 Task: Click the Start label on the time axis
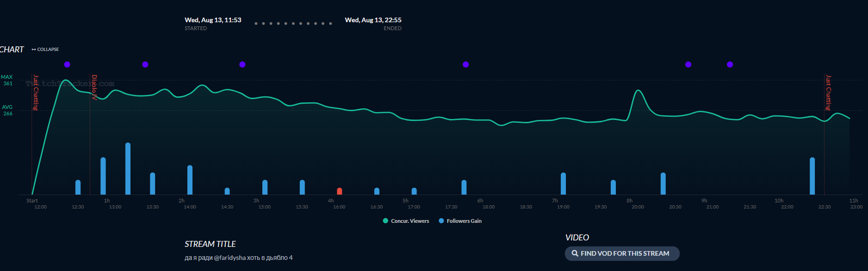tap(32, 201)
